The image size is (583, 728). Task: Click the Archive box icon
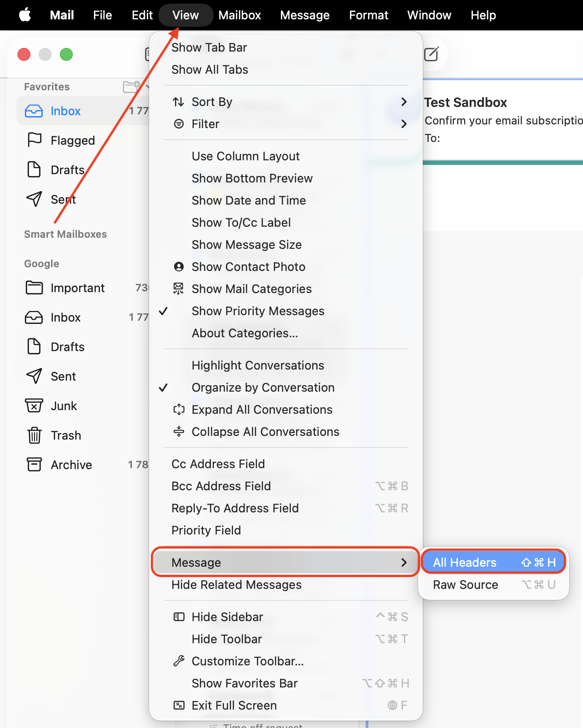point(34,464)
